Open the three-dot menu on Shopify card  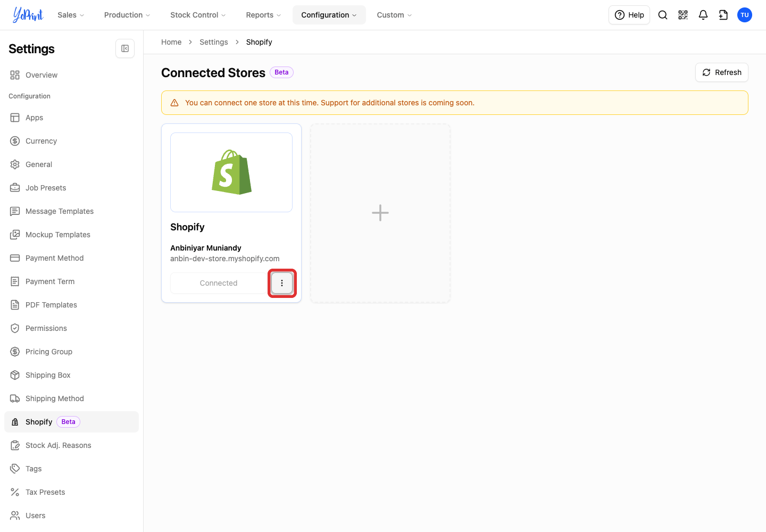point(282,283)
